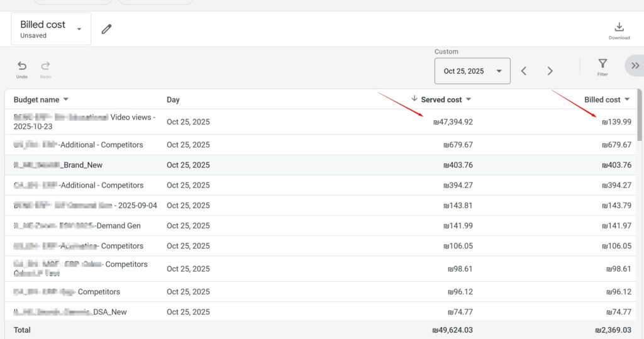Open the Served cost column dropdown arrow
Screen dimensions: 644x339
(469, 99)
